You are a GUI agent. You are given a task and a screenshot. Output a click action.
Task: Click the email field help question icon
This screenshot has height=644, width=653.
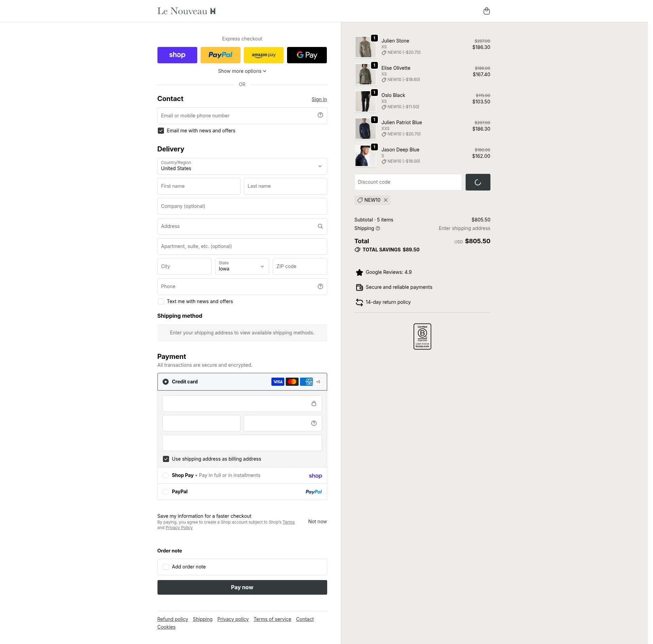[320, 115]
